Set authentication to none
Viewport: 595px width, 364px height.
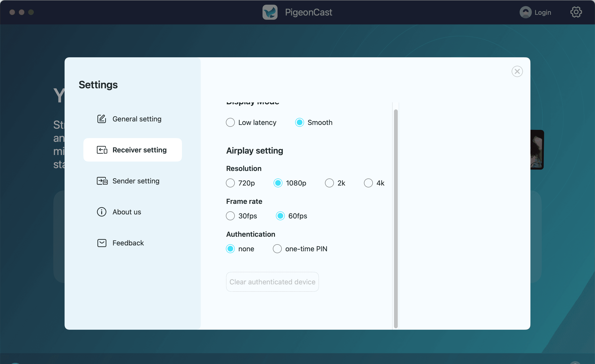point(230,248)
